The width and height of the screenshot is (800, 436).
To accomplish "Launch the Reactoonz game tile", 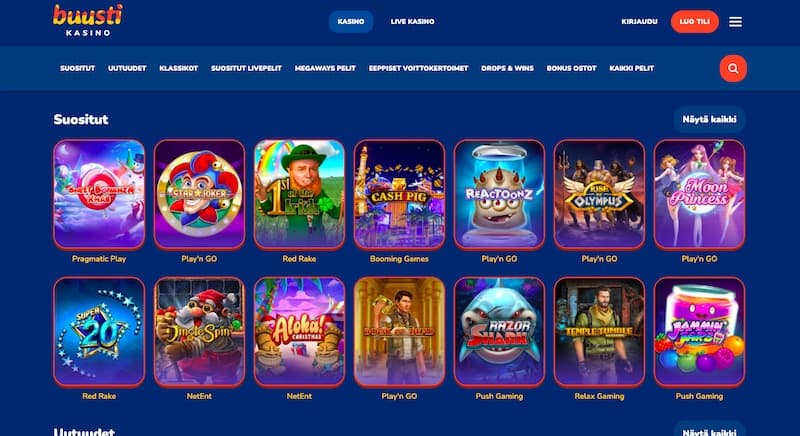I will point(499,194).
